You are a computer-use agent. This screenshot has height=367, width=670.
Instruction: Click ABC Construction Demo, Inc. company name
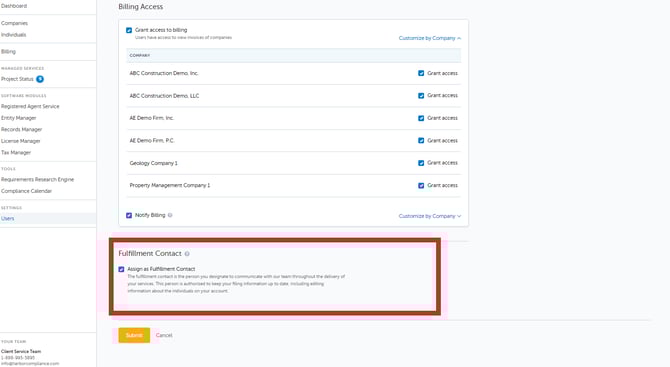[164, 73]
